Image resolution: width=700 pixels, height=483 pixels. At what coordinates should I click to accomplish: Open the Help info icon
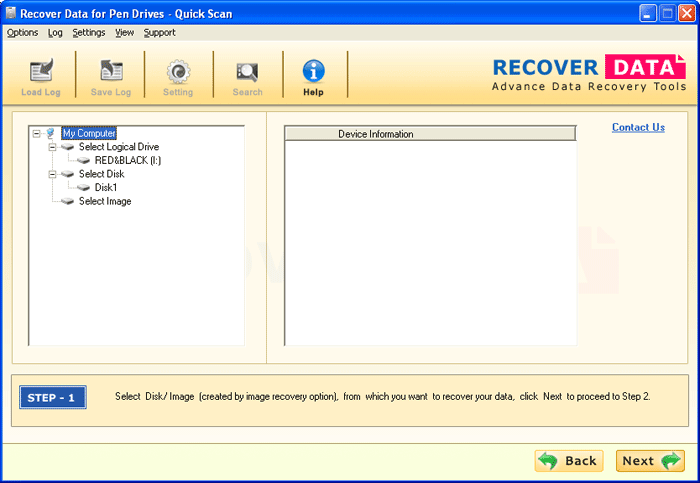314,72
